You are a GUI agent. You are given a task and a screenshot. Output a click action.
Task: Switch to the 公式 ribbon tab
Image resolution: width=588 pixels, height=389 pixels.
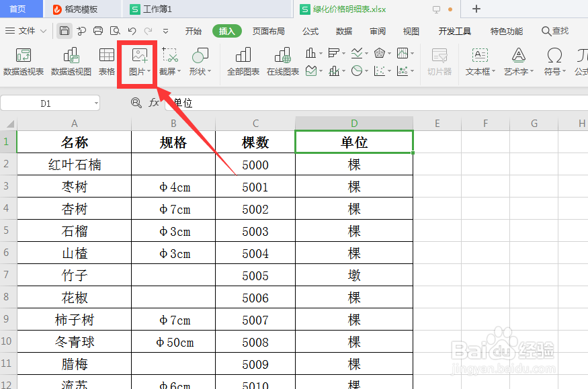[310, 31]
